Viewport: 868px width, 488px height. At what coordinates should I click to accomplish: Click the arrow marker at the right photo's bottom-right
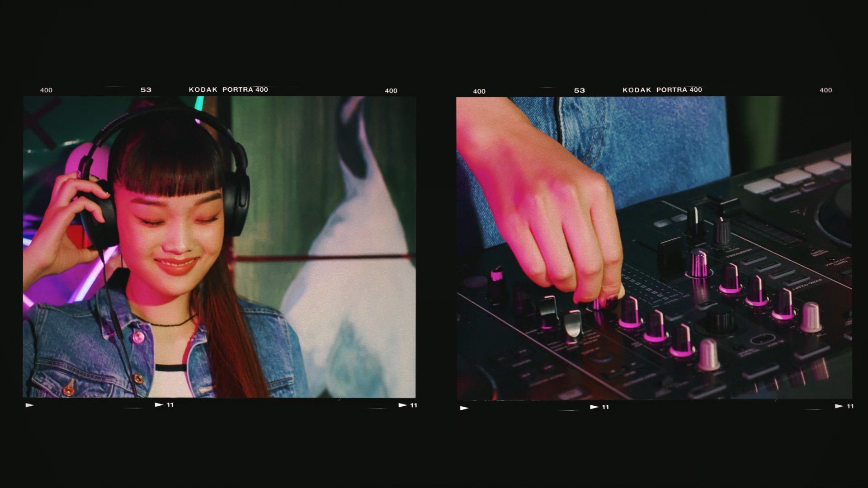(x=839, y=406)
